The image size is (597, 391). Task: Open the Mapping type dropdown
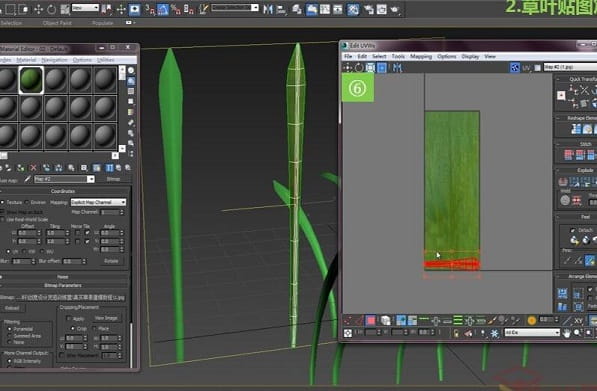(98, 202)
